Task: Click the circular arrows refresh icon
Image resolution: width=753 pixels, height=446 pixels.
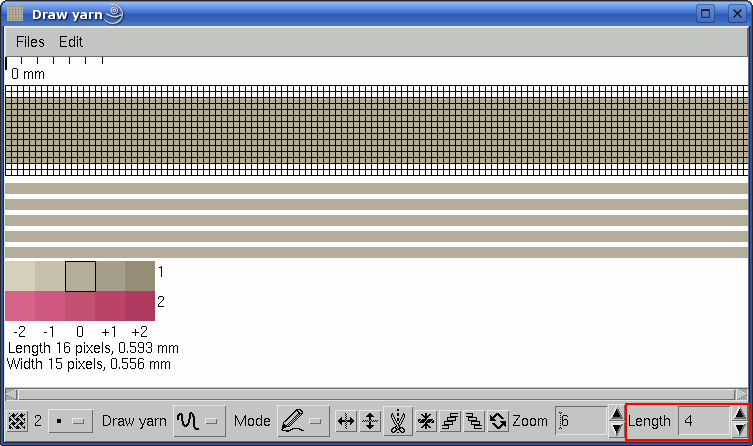Action: (498, 421)
